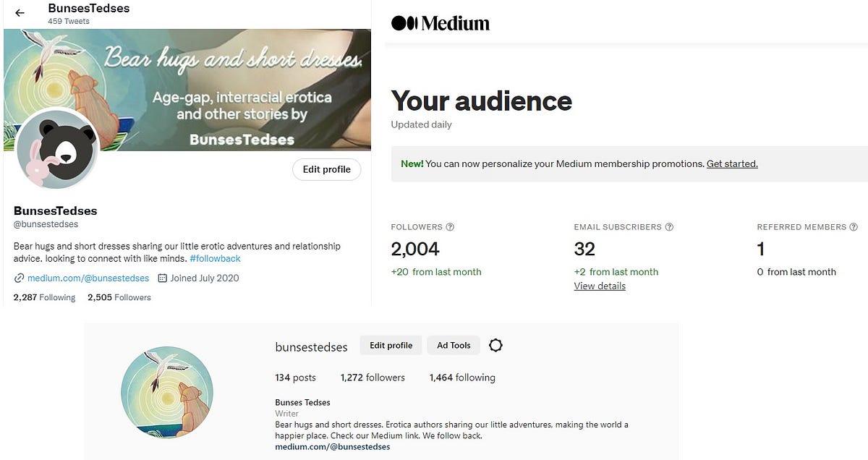The width and height of the screenshot is (868, 460).
Task: Click the 1,272 followers count on Instagram
Action: (373, 377)
